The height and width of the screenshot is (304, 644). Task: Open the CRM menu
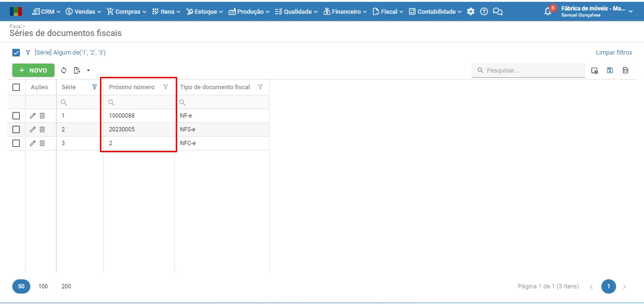tap(46, 11)
